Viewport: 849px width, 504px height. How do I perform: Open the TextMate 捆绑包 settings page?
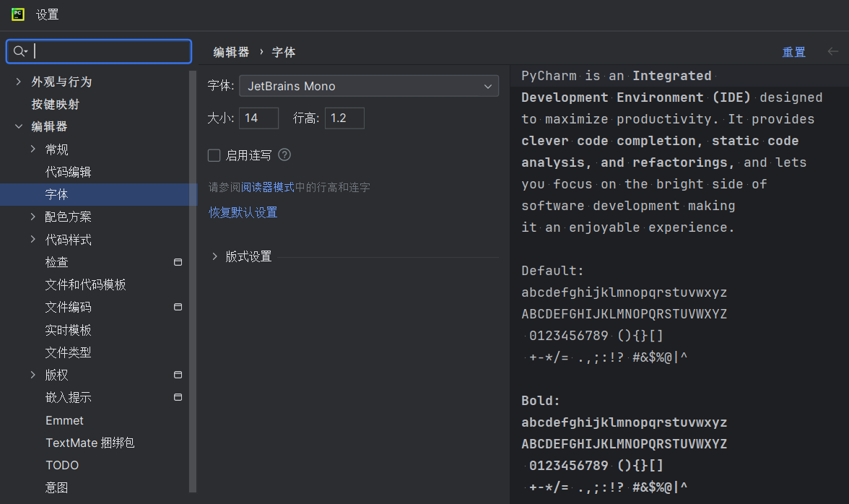90,443
